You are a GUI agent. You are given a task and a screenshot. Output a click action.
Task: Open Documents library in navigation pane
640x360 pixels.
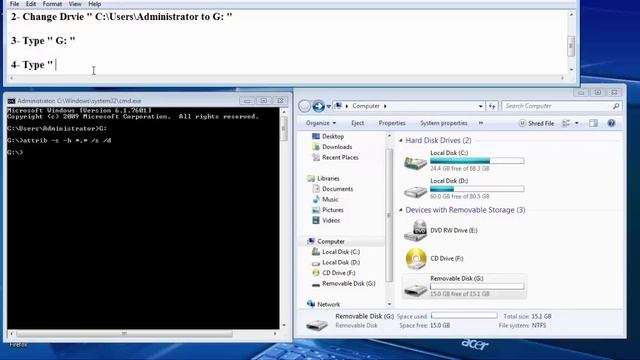[333, 189]
